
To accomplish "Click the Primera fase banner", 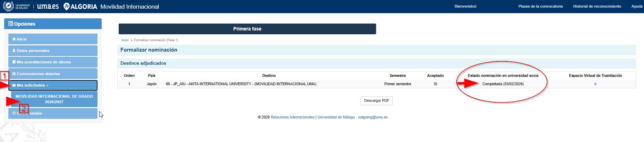I will 247,29.
